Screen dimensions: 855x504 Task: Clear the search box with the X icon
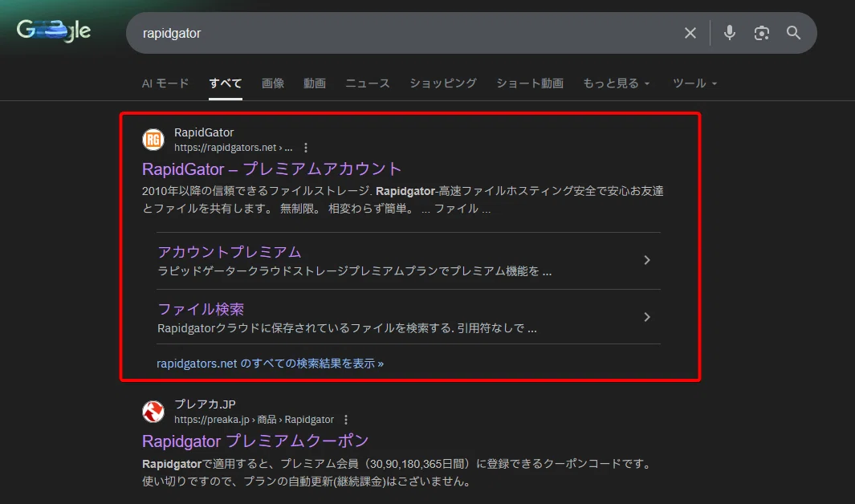[x=690, y=33]
